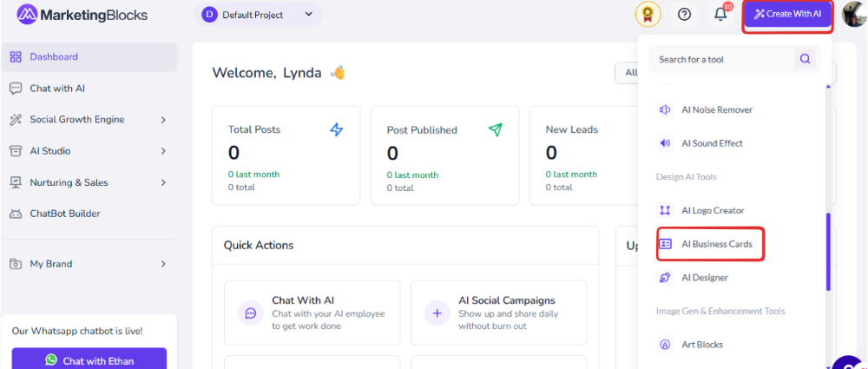This screenshot has width=868, height=369.
Task: Click the Chat with Ethan button
Action: point(89,360)
